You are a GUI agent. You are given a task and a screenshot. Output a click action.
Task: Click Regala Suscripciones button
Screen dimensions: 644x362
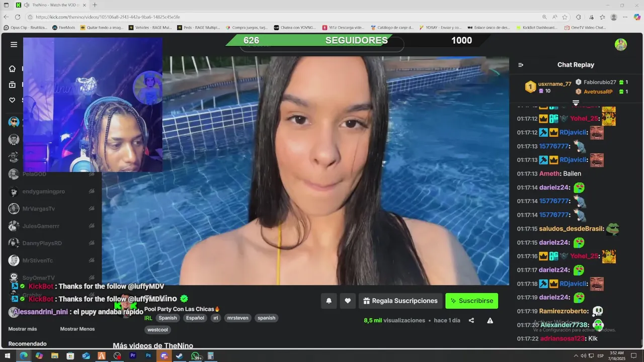pyautogui.click(x=400, y=301)
